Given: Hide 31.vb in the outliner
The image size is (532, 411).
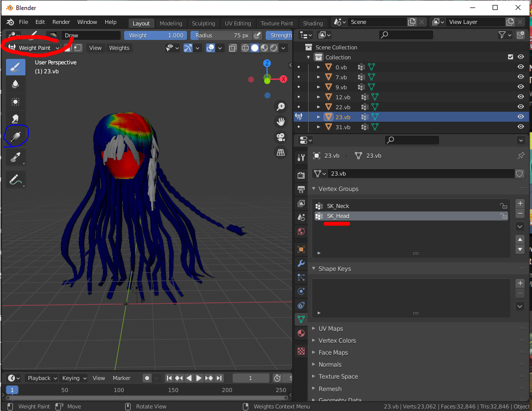Looking at the screenshot, I should tap(521, 127).
